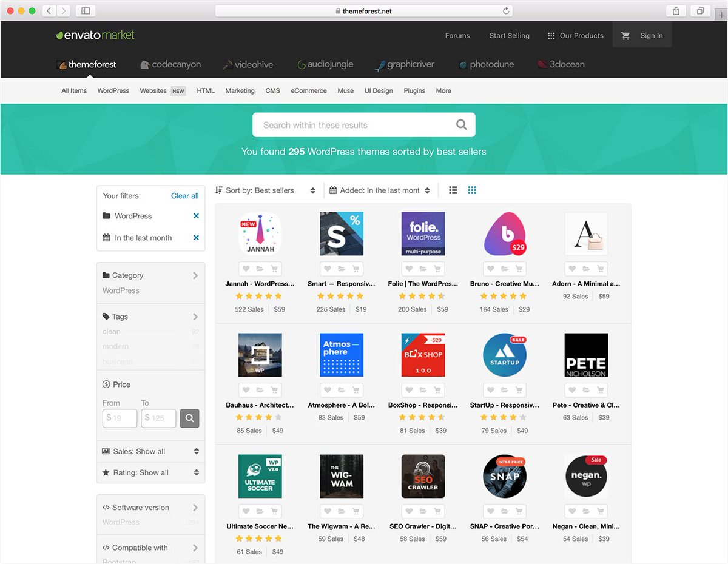This screenshot has width=728, height=564.
Task: Add Negan theme to cart icon
Action: pyautogui.click(x=600, y=511)
